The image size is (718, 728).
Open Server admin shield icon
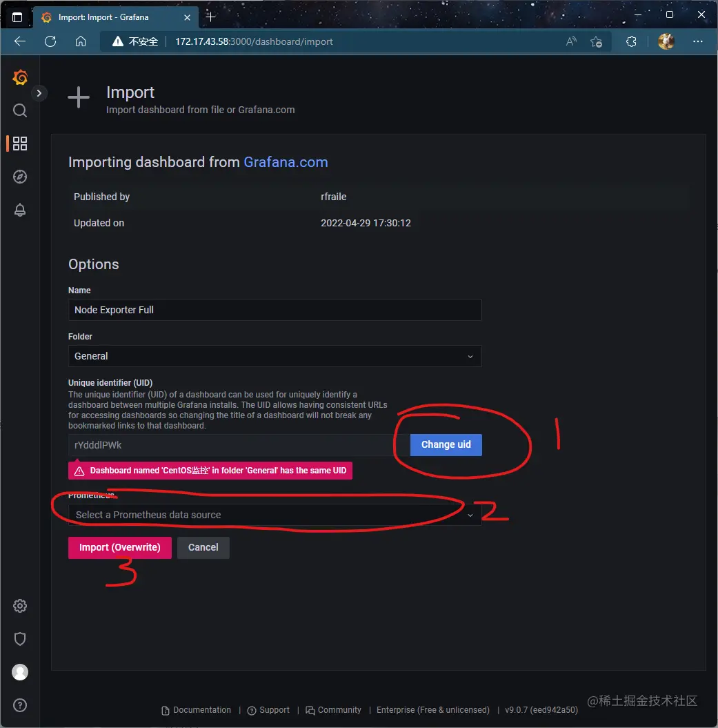coord(20,639)
